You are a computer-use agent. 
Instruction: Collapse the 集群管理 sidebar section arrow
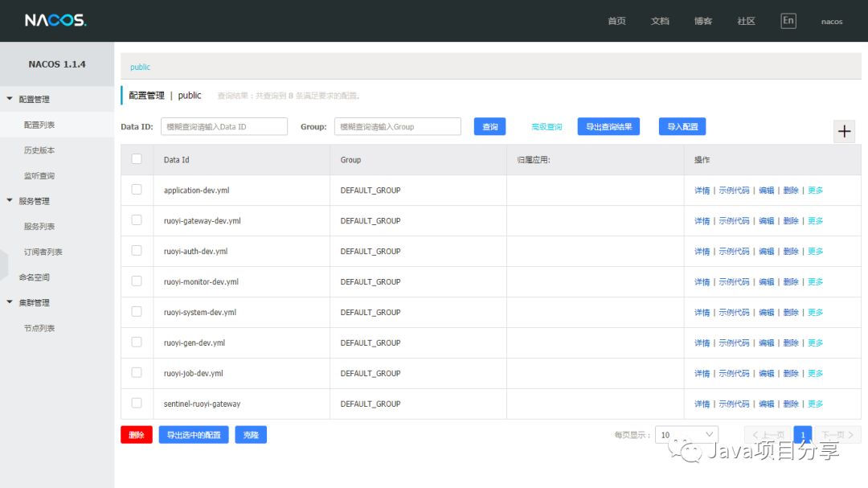[10, 302]
